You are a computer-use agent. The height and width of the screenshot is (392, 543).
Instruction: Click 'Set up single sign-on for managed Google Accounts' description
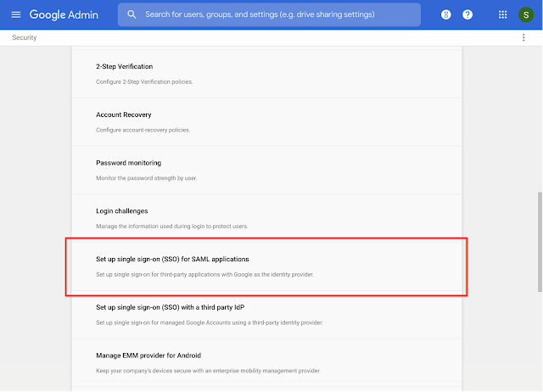coord(210,322)
